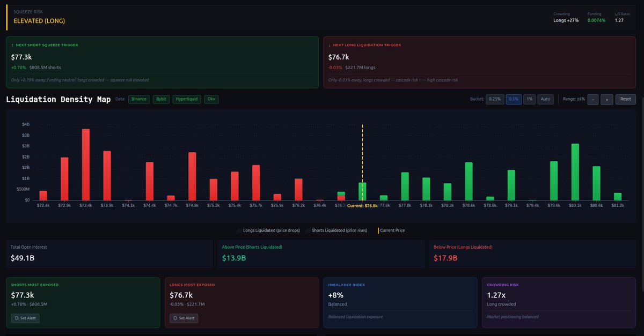644x336 pixels.
Task: Click the $79.4k x-axis label
Action: (x=532, y=205)
